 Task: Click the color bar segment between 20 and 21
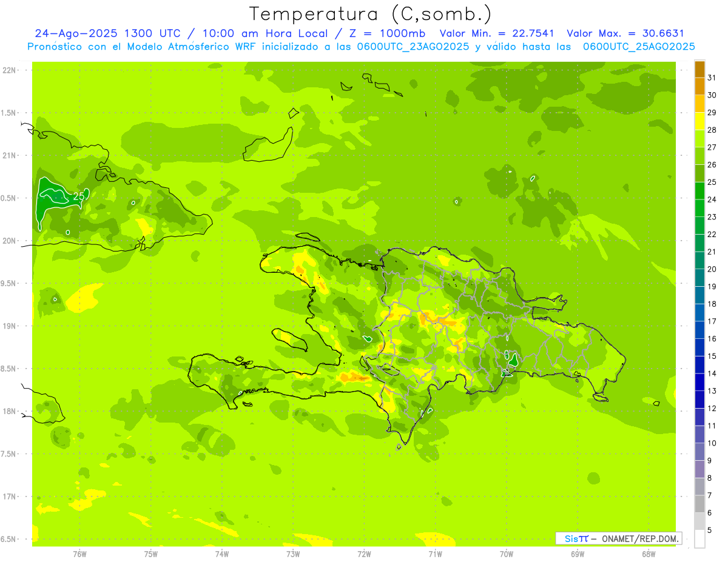(x=699, y=260)
